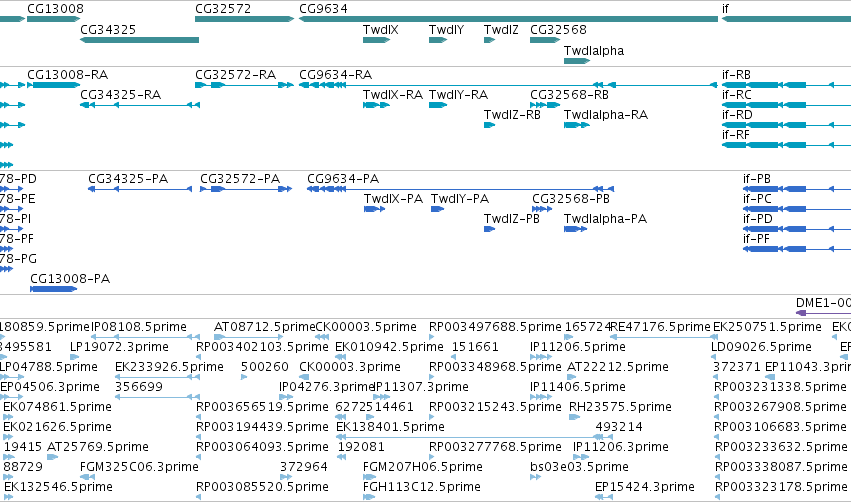Select the TwdlX-PA protein
Viewport: 851px width, 502px height.
pos(374,209)
